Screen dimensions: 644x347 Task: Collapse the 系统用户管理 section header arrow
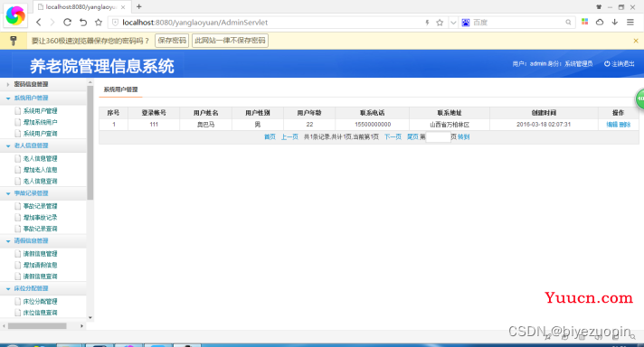pyautogui.click(x=8, y=98)
